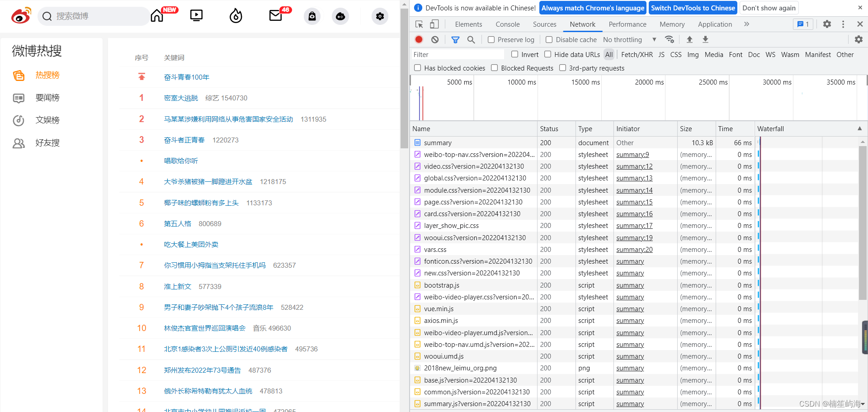Click the Weibo logo icon
Screen dimensions: 868x412
(21, 16)
